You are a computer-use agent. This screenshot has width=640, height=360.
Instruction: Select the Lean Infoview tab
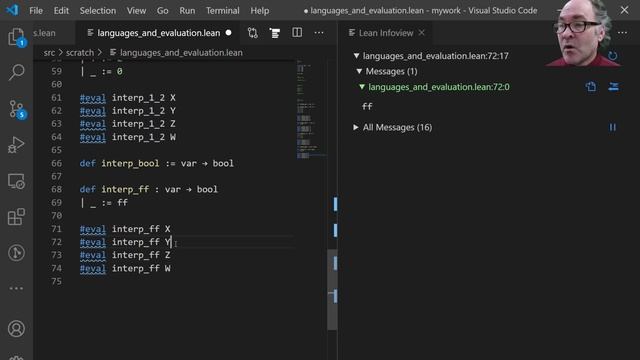386,33
